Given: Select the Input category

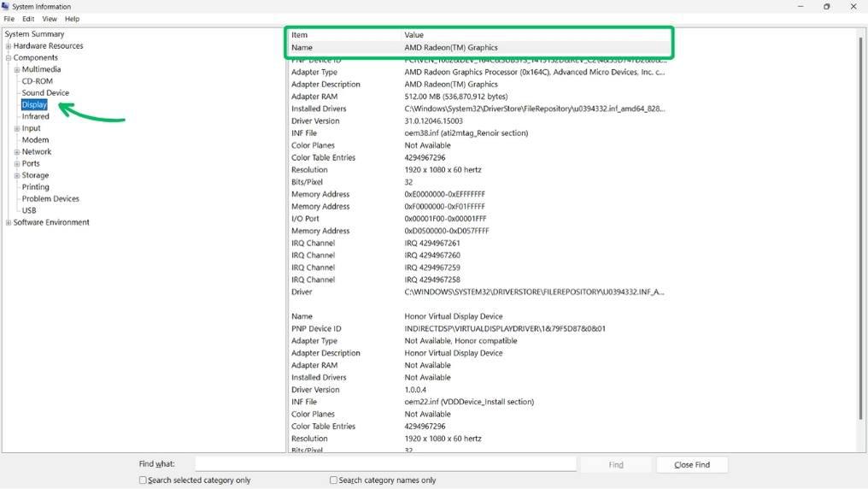Looking at the screenshot, I should point(31,128).
